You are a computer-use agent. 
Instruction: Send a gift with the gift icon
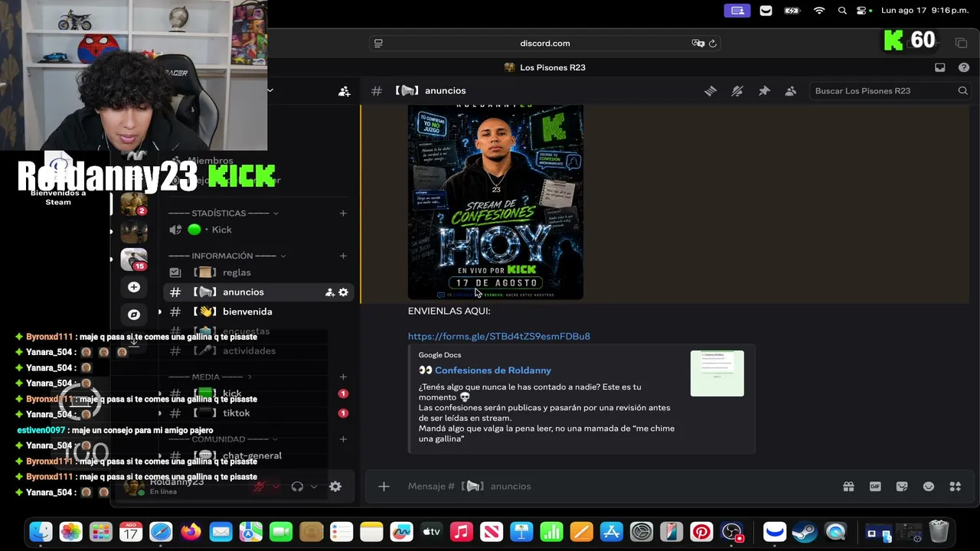(849, 487)
